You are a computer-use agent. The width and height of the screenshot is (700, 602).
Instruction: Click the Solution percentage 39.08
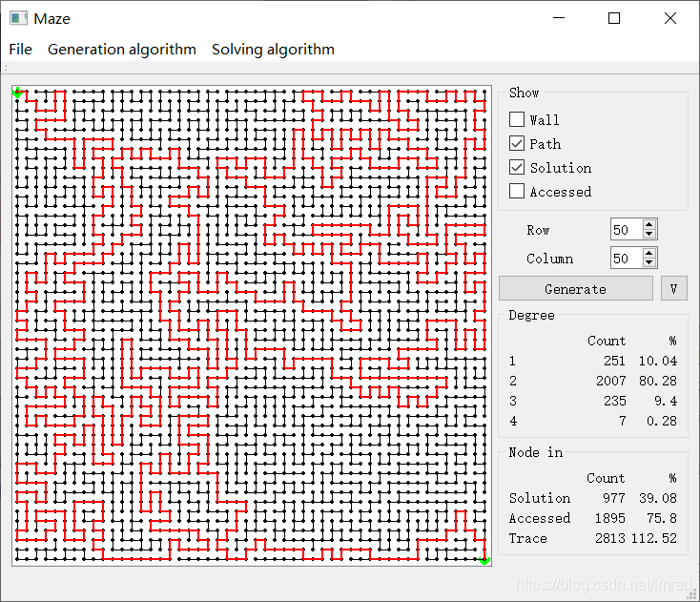[x=658, y=498]
